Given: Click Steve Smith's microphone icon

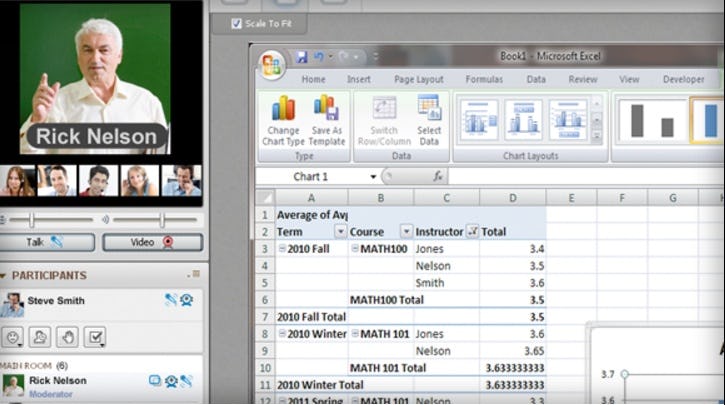Looking at the screenshot, I should pos(171,300).
